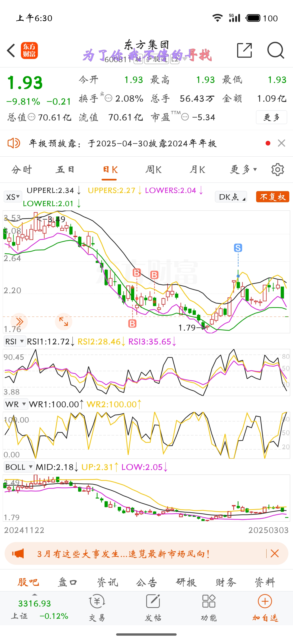This screenshot has height=644, width=293.
Task: Expand stock switcher arrow under title
Action: [185, 59]
